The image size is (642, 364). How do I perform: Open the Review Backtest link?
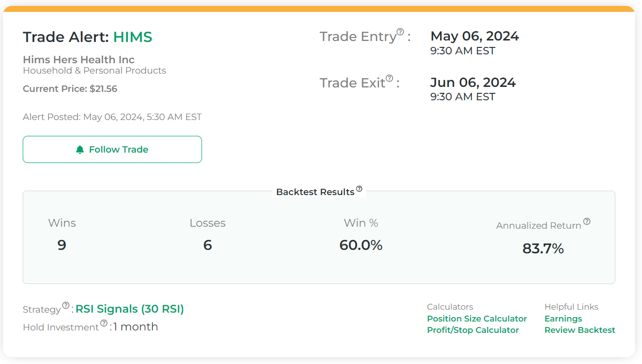[x=580, y=330]
